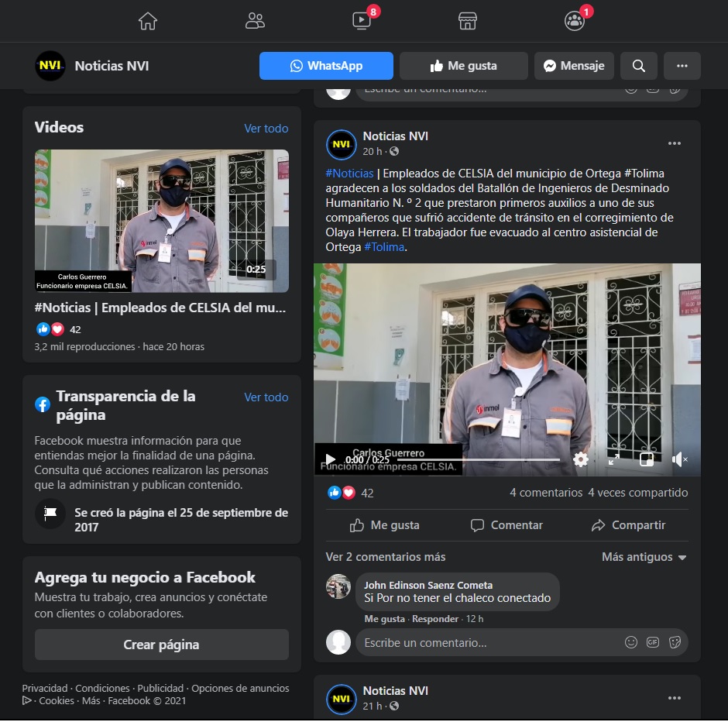Click your profile avatar beside the comment box
The width and height of the screenshot is (728, 722).
point(338,642)
